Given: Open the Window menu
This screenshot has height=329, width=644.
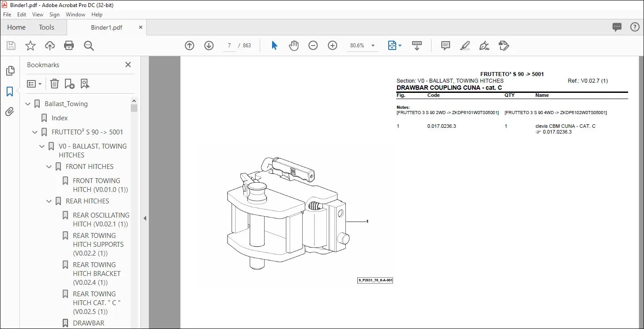Looking at the screenshot, I should [x=76, y=15].
